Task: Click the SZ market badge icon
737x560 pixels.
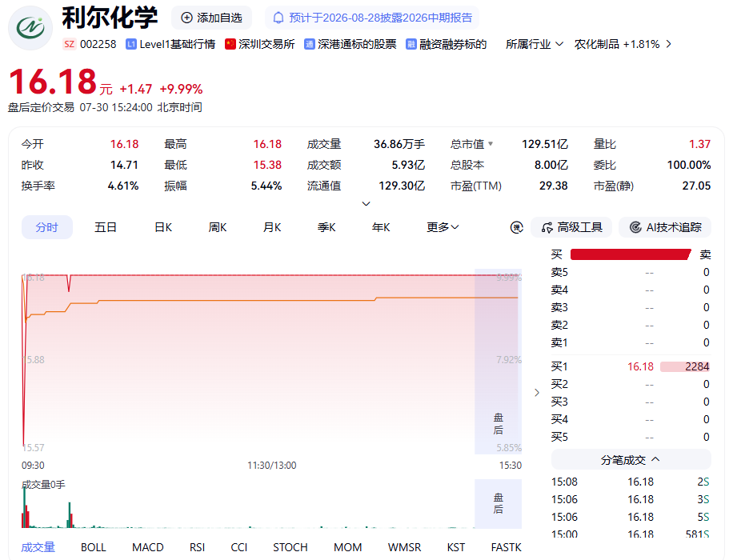Action: pyautogui.click(x=69, y=44)
